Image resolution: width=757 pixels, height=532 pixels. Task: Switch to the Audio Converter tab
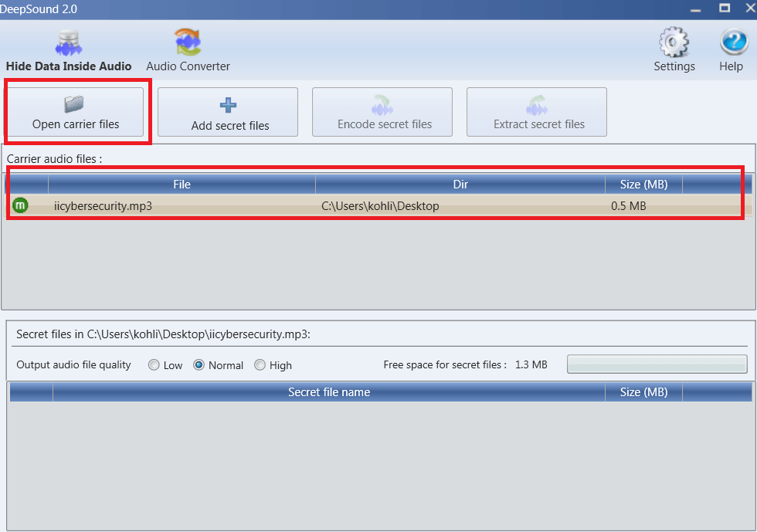tap(188, 50)
